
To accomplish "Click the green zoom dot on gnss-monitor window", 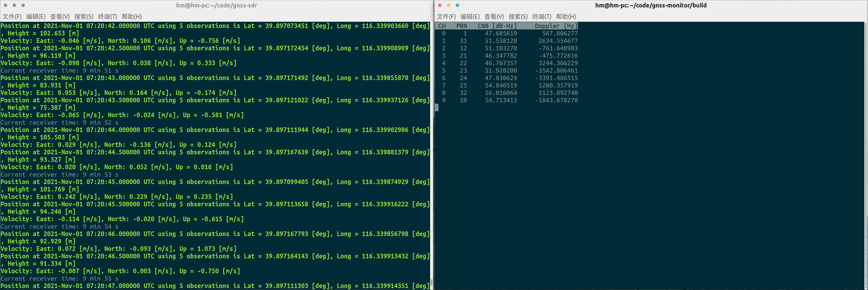I will (x=458, y=6).
